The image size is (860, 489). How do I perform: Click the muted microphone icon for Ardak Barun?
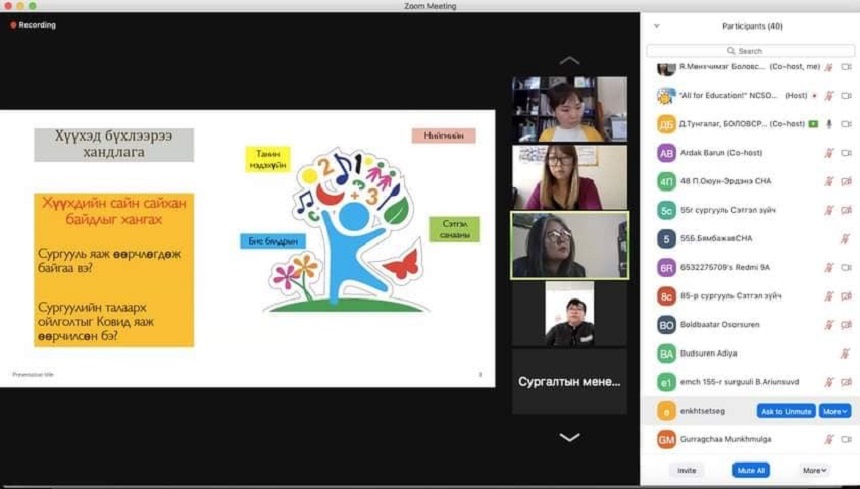tap(828, 153)
